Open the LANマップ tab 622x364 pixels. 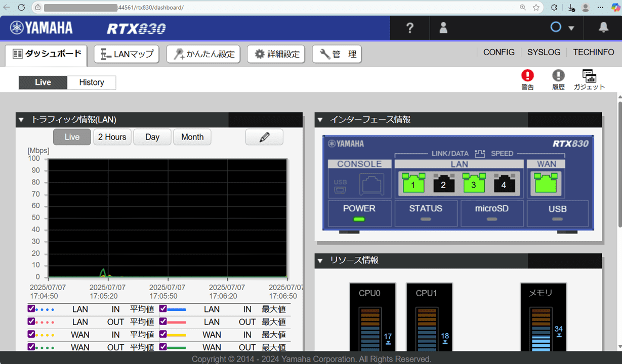pyautogui.click(x=127, y=54)
